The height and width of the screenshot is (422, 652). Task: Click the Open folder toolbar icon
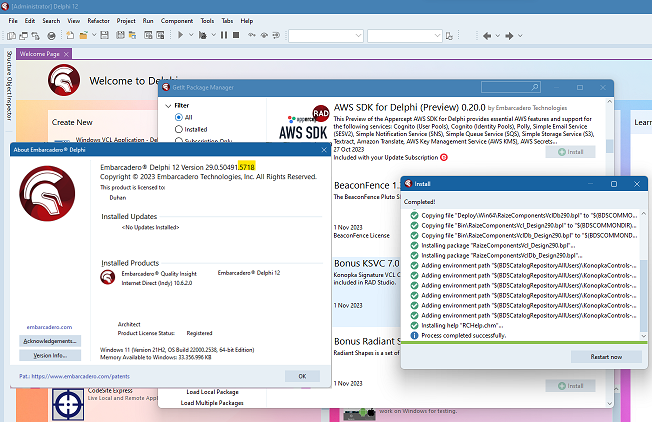pyautogui.click(x=83, y=35)
